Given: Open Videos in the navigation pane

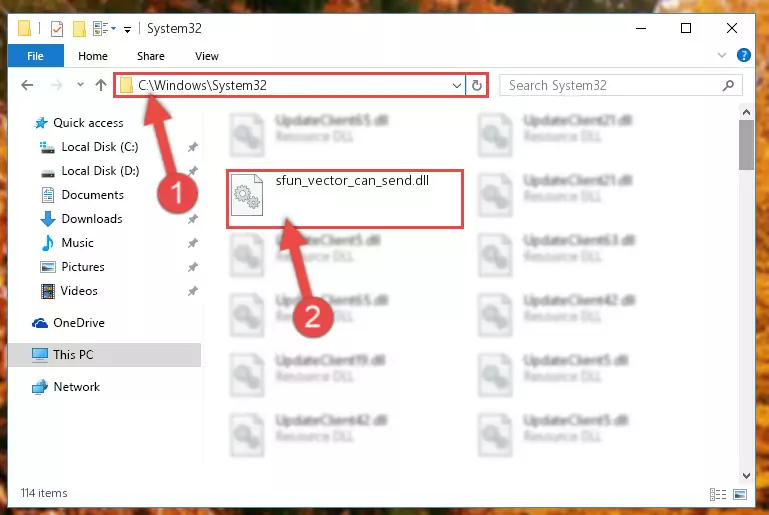Looking at the screenshot, I should tap(79, 291).
